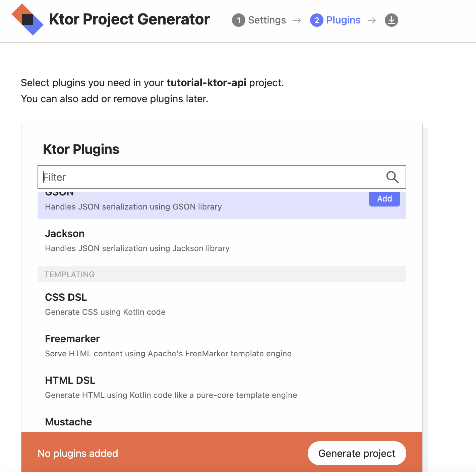This screenshot has width=476, height=472.
Task: Click the step 1 circle badge
Action: click(x=238, y=20)
